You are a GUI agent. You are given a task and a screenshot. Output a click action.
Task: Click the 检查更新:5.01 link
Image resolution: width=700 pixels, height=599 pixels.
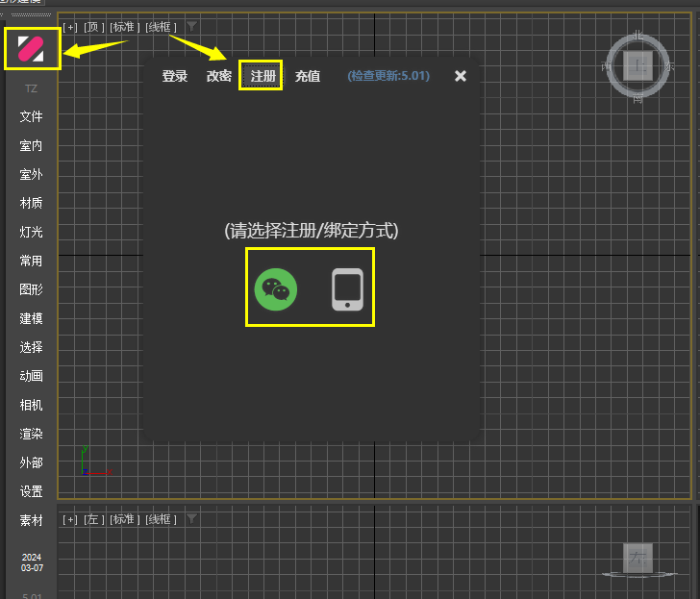coord(388,75)
